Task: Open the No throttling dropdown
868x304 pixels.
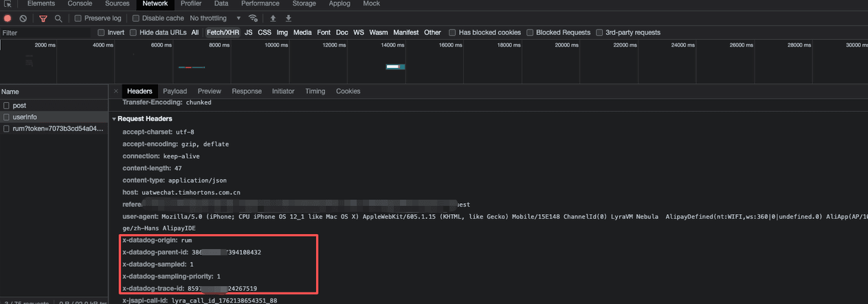Action: pyautogui.click(x=215, y=19)
